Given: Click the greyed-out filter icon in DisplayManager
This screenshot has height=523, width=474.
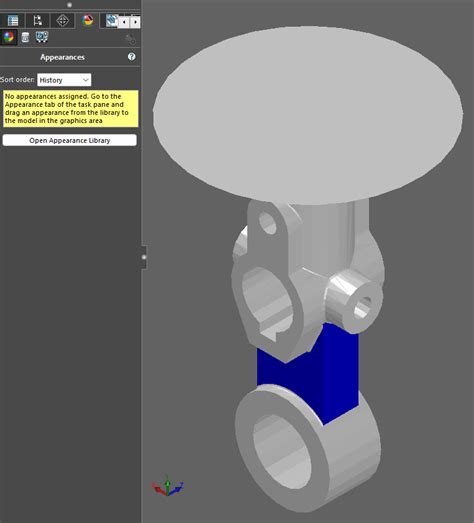Looking at the screenshot, I should [x=130, y=39].
